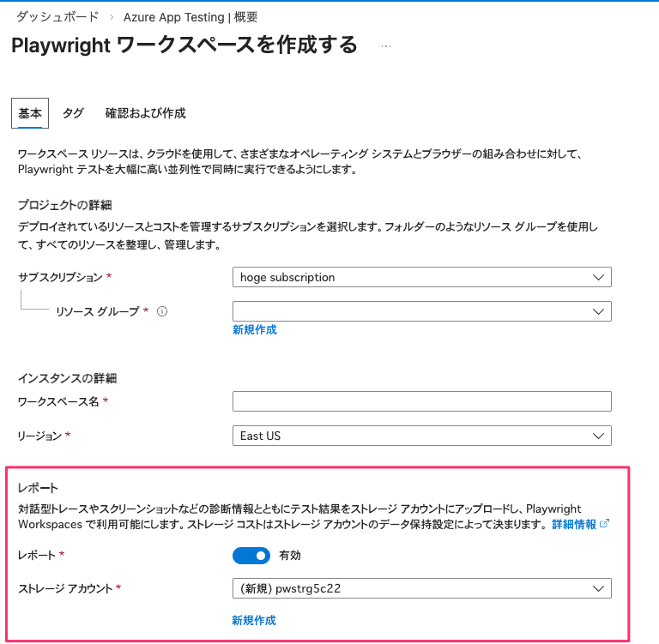This screenshot has height=644, width=659.
Task: Focus the ワークスペース名 input field
Action: (x=422, y=401)
